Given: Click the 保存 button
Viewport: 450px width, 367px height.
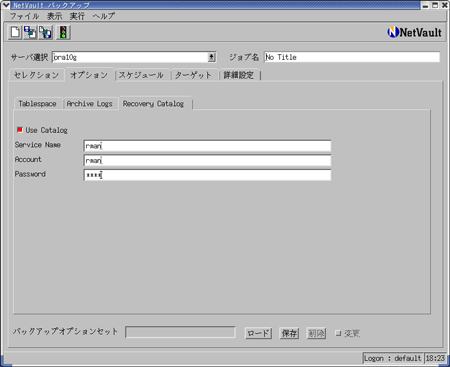Looking at the screenshot, I should tap(289, 333).
